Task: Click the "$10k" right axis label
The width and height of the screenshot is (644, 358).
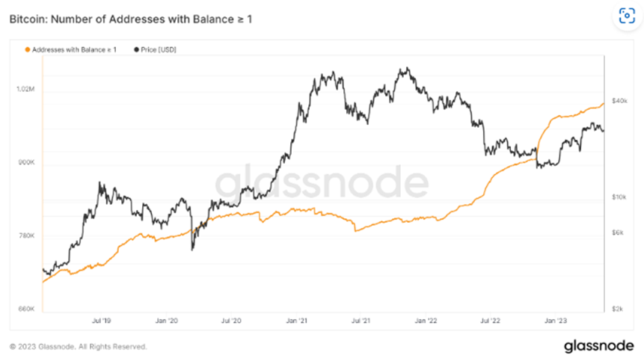Action: [619, 197]
